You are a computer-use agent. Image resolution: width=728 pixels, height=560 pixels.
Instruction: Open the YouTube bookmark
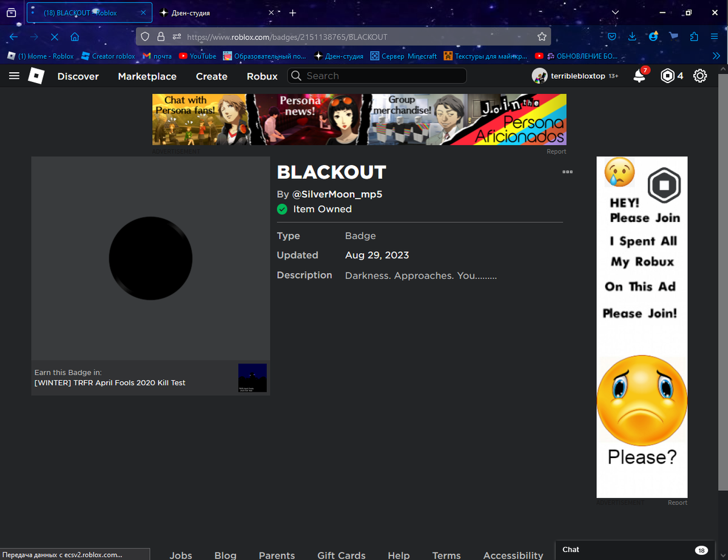pos(197,56)
